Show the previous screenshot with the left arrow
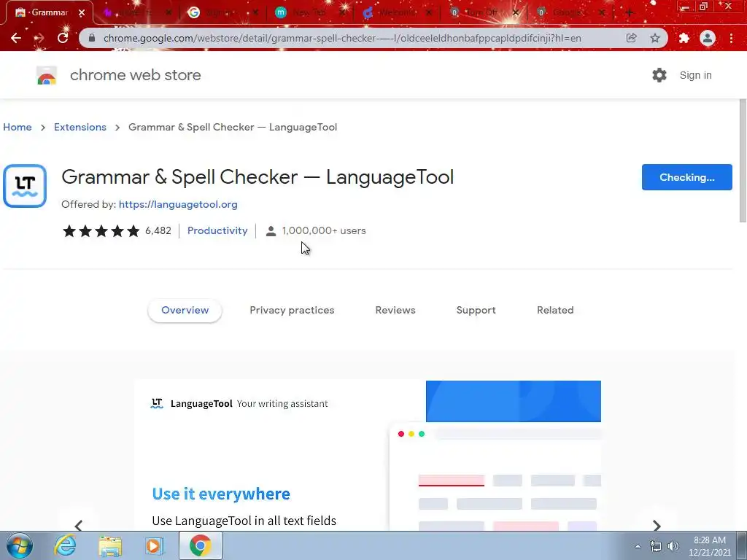The height and width of the screenshot is (560, 747). [x=79, y=525]
